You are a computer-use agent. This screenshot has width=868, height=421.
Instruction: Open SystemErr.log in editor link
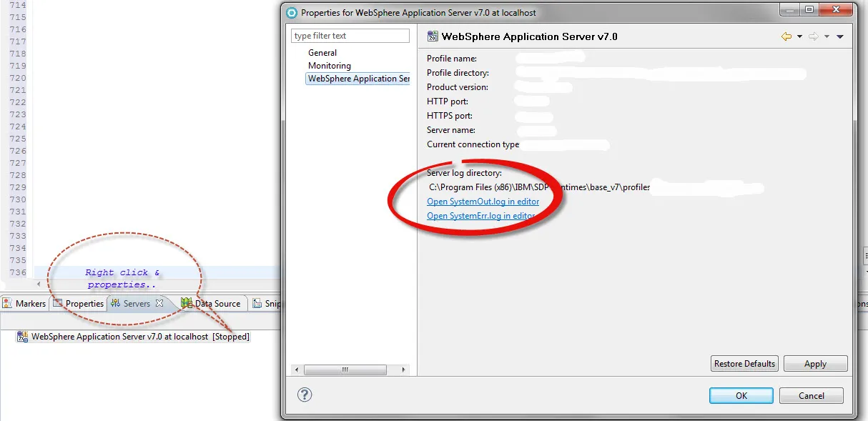click(x=480, y=216)
